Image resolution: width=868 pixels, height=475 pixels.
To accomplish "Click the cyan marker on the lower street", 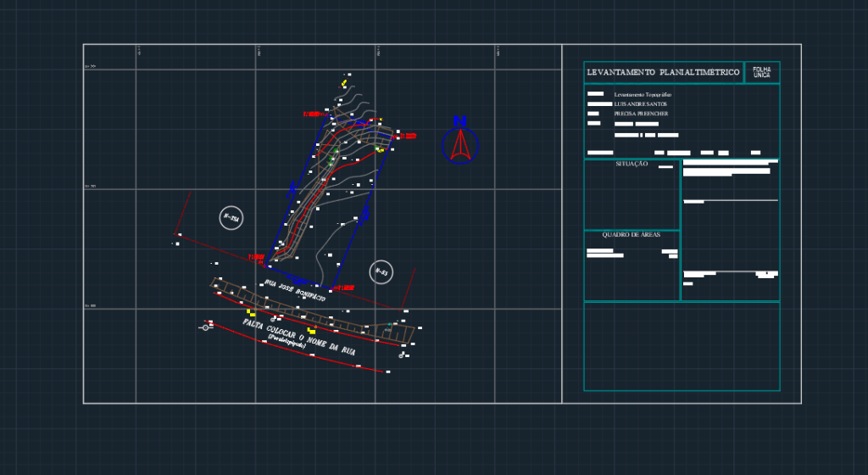I will click(x=390, y=324).
